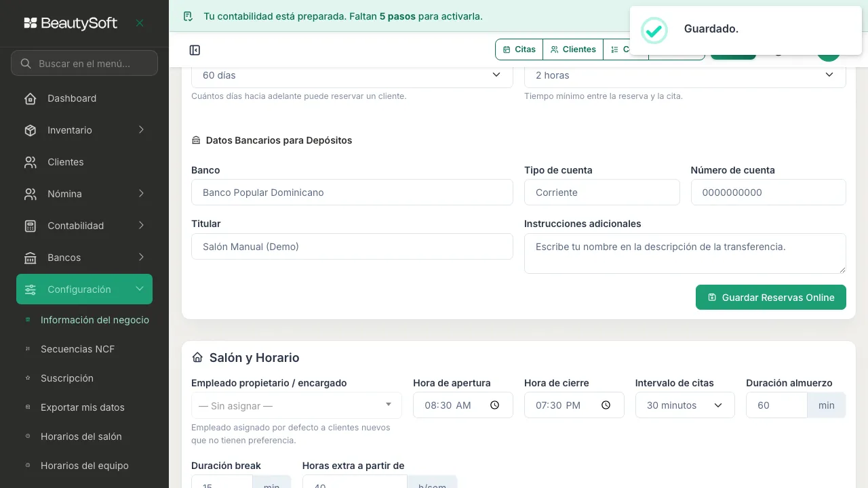Click into the Número de cuenta field
The width and height of the screenshot is (868, 488).
tap(768, 192)
